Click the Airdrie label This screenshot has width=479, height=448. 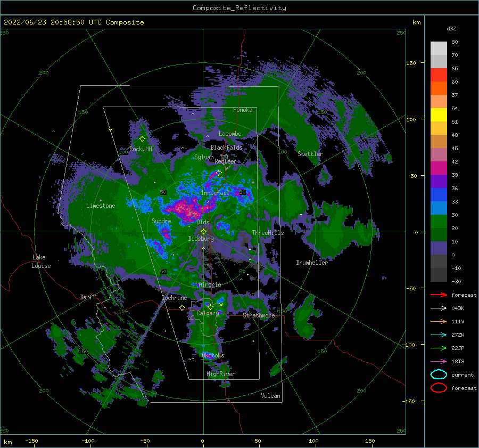point(210,284)
